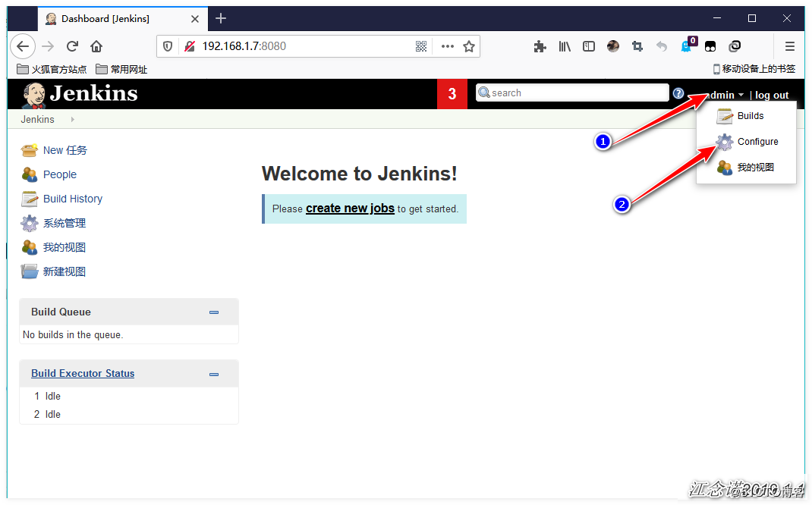Image resolution: width=812 pixels, height=505 pixels.
Task: Open the 移动设备上的书签 bookmarks
Action: 754,69
